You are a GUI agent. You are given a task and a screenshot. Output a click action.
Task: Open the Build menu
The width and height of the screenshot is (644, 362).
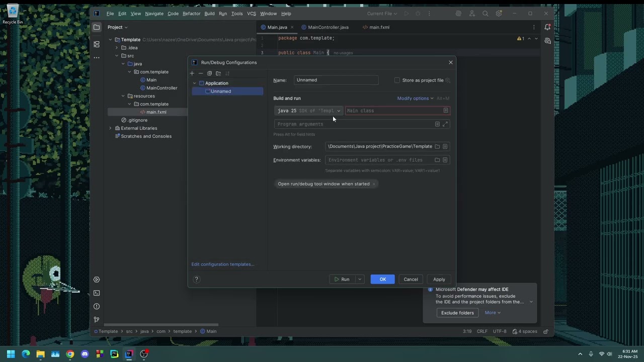[x=209, y=14]
